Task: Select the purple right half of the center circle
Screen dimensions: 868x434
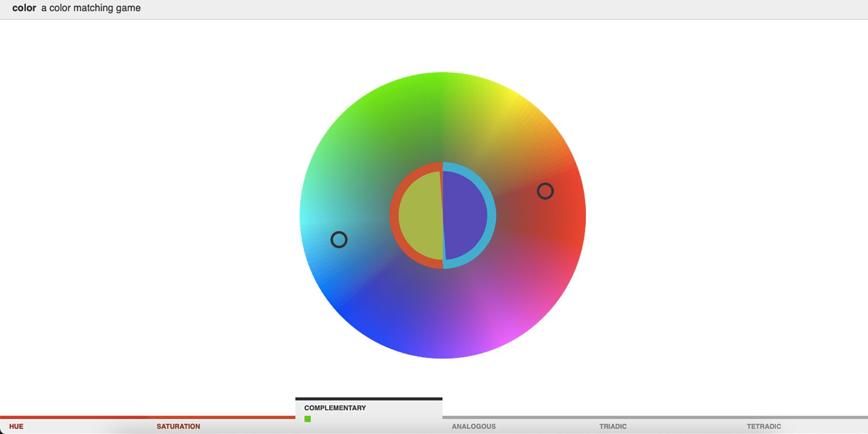Action: tap(465, 215)
